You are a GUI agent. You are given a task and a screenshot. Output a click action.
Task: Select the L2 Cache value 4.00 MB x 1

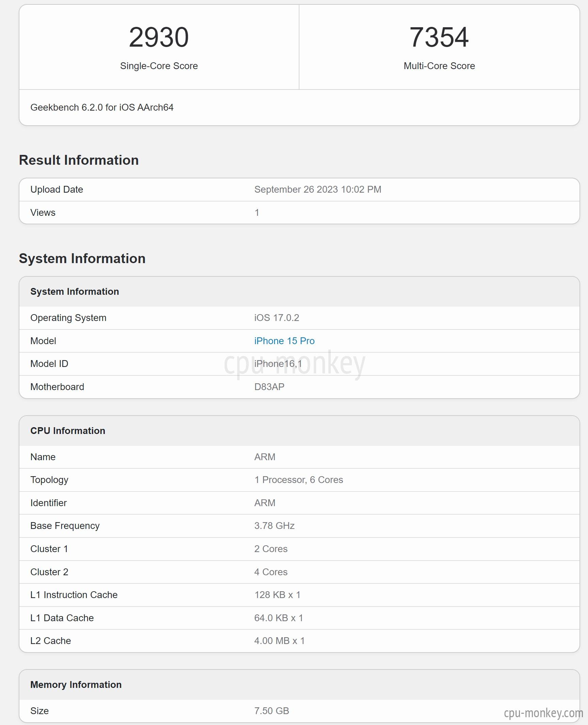279,641
